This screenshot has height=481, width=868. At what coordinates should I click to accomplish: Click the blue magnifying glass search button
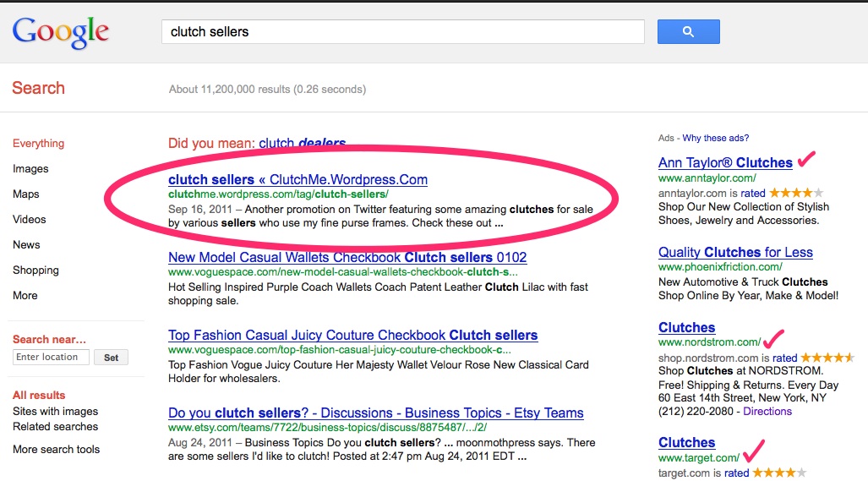point(688,32)
